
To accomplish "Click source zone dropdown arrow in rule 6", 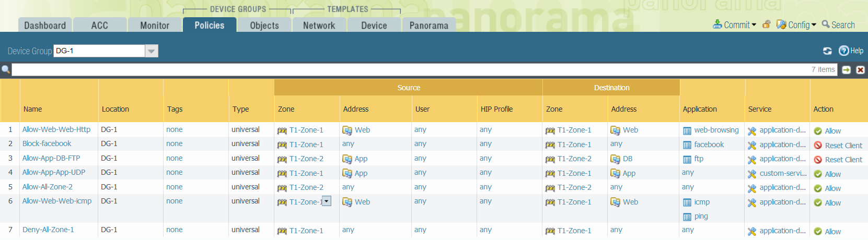I will click(x=327, y=201).
